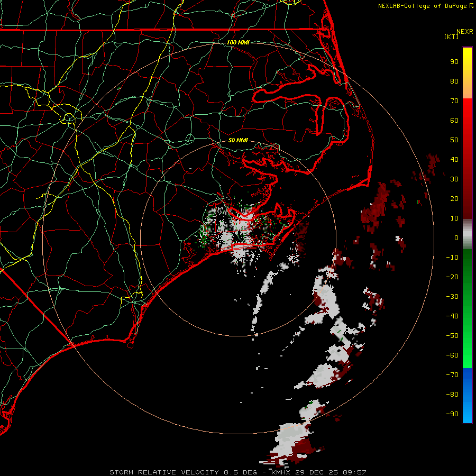Viewport: 476px width, 476px height.
Task: Click the -10 value on the velocity scale
Action: tap(452, 258)
